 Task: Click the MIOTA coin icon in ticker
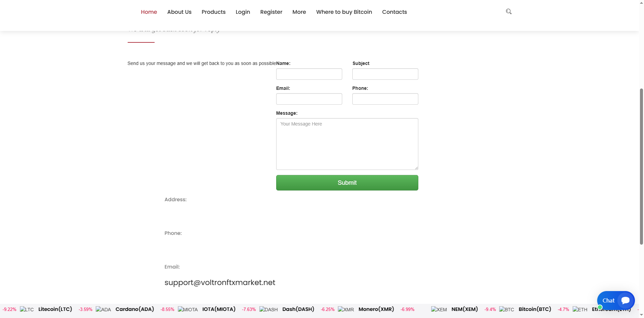(x=188, y=310)
